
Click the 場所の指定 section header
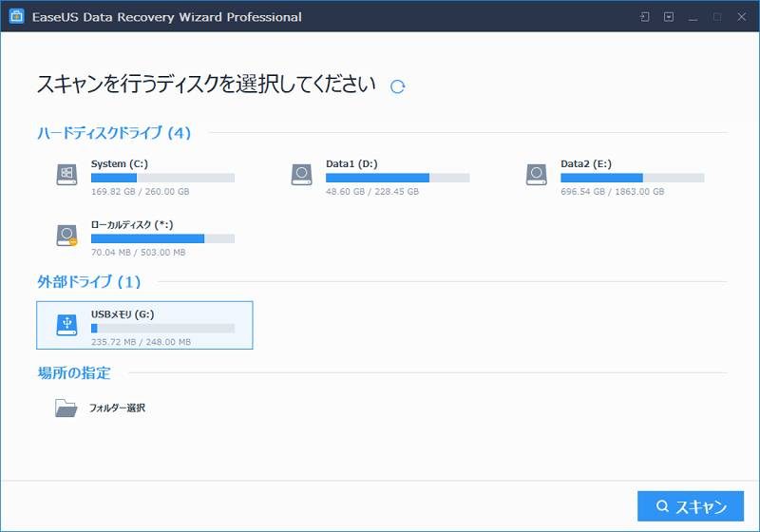74,372
